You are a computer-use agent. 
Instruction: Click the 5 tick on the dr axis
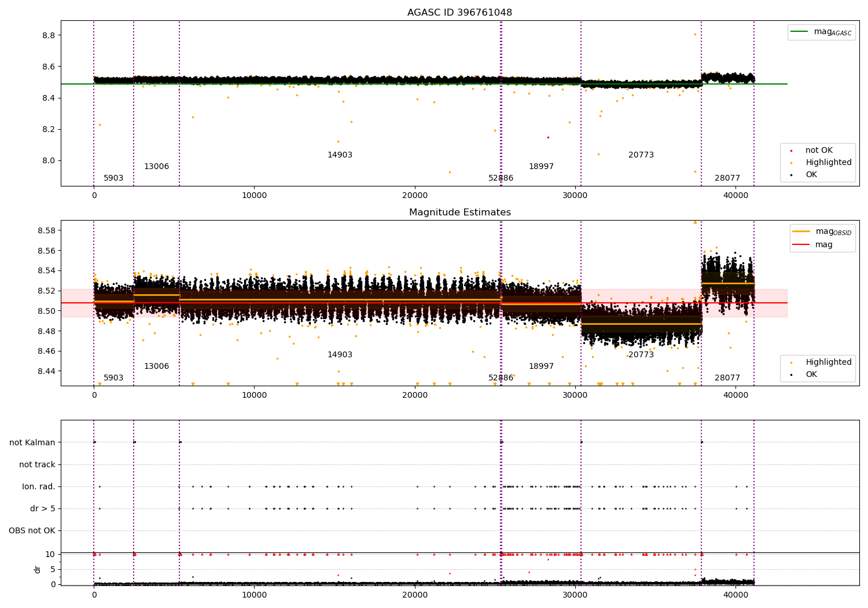(53, 569)
